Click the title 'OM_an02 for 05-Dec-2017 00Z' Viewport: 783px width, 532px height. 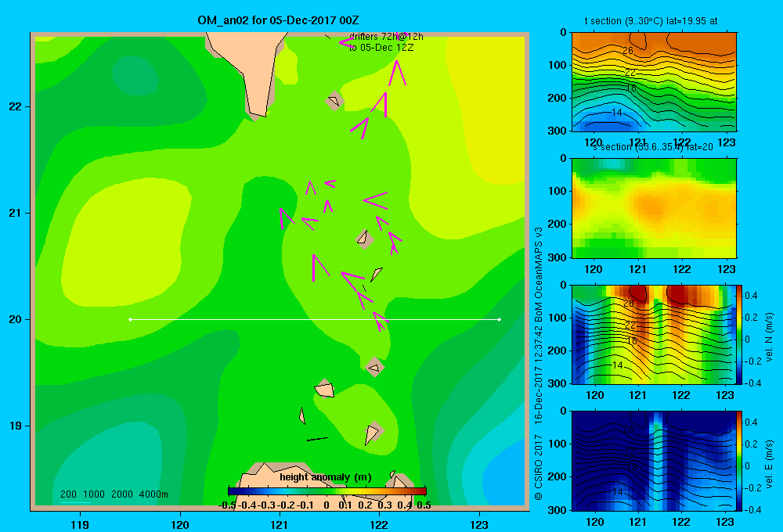coord(278,20)
